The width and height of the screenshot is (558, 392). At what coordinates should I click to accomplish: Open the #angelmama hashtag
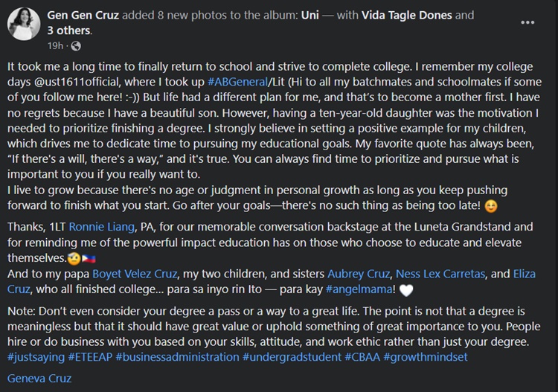(x=359, y=289)
